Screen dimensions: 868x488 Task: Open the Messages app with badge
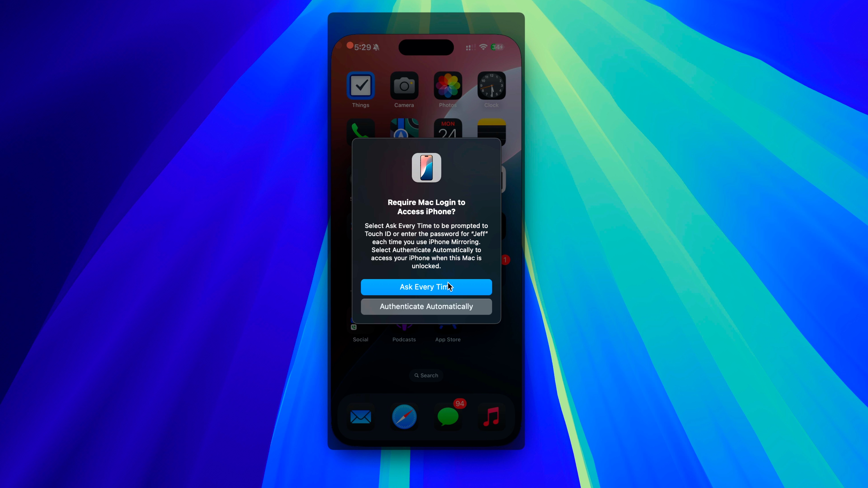click(x=448, y=417)
